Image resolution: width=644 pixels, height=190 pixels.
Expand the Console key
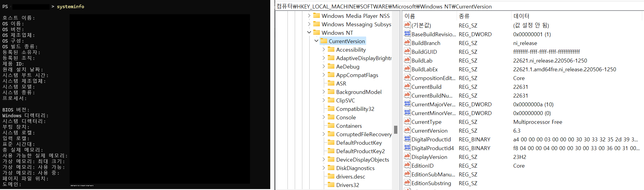click(324, 117)
